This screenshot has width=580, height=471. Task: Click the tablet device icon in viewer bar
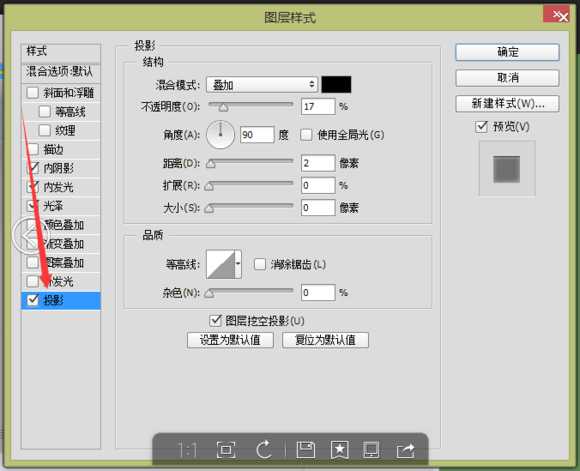[x=371, y=450]
